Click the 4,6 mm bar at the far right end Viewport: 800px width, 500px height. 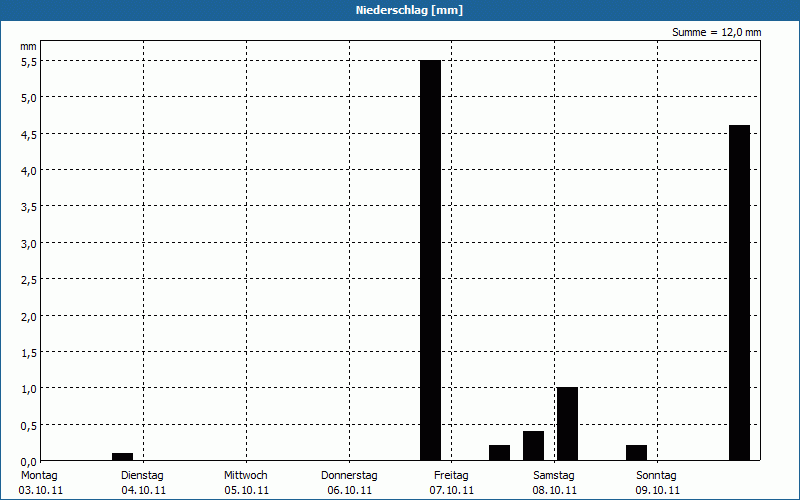[x=739, y=293]
